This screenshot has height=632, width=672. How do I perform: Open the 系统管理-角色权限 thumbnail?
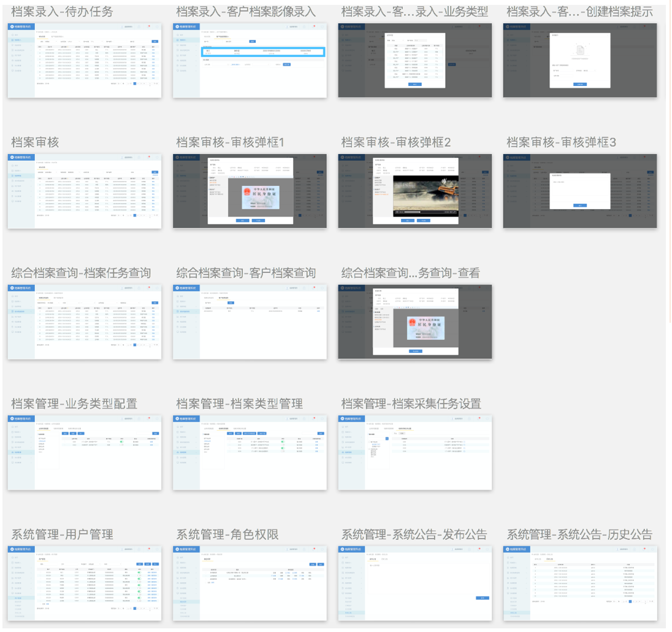coord(250,584)
